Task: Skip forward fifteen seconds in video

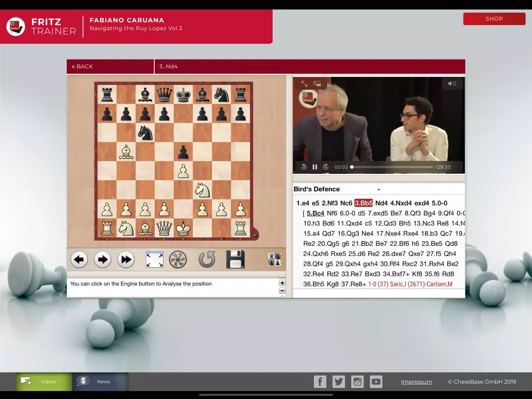Action: 326,167
